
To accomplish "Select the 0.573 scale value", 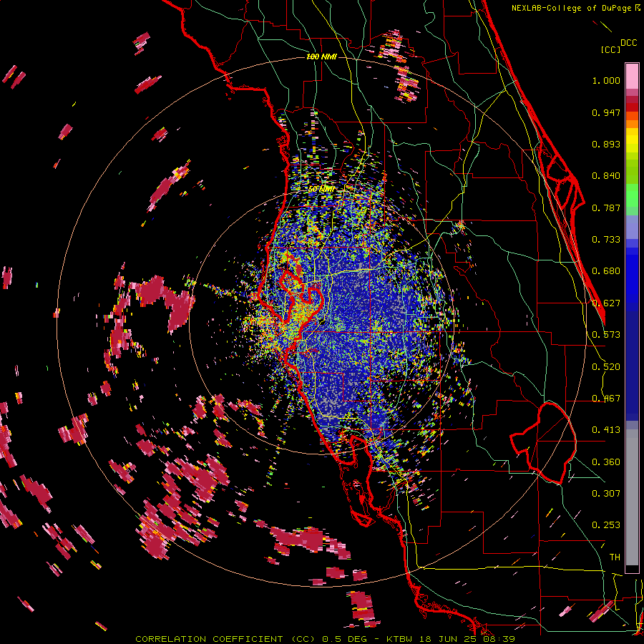I will pos(606,335).
